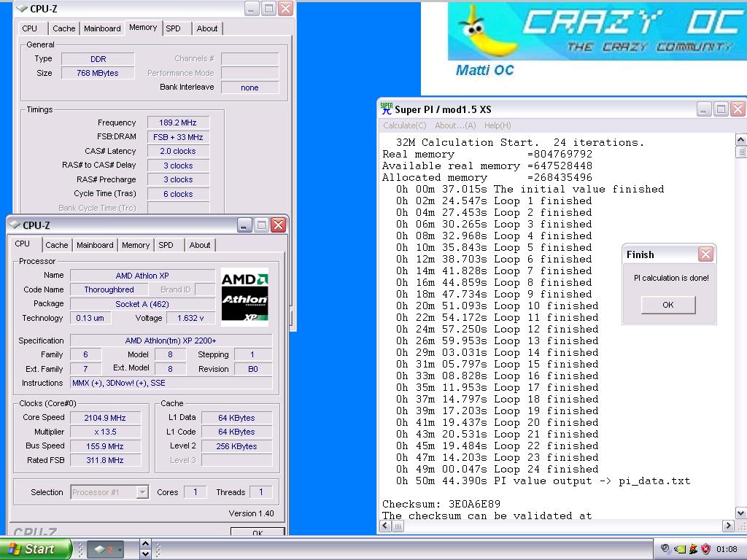The height and width of the screenshot is (560, 747).
Task: Open the About...(A) menu in Super PI
Action: [455, 125]
